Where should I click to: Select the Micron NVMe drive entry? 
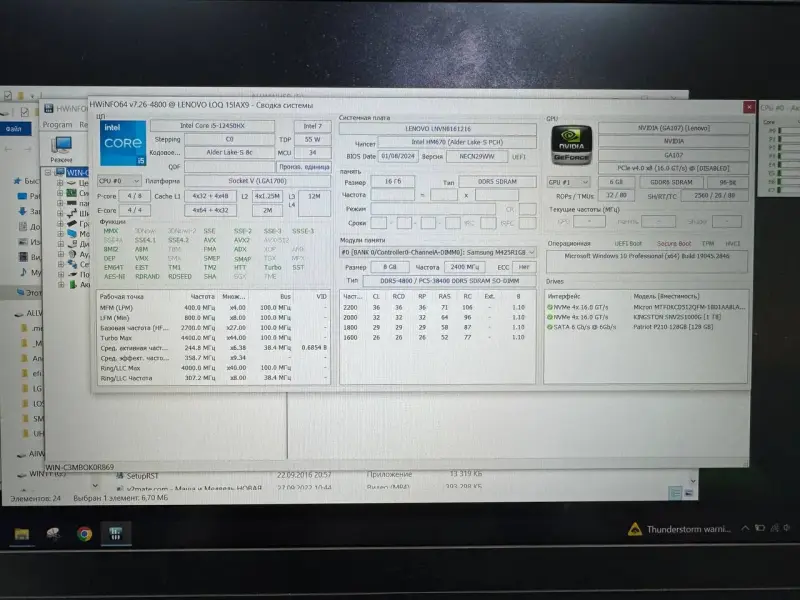(x=646, y=307)
